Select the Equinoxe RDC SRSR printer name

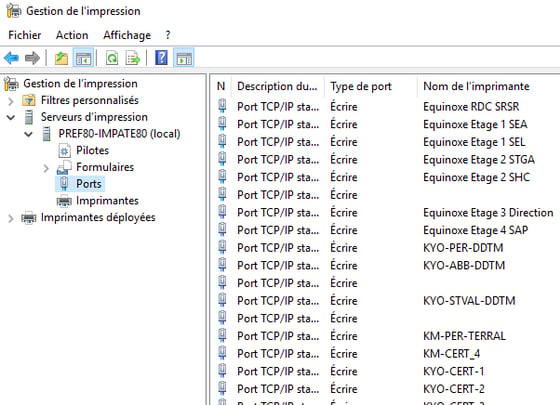click(x=471, y=106)
